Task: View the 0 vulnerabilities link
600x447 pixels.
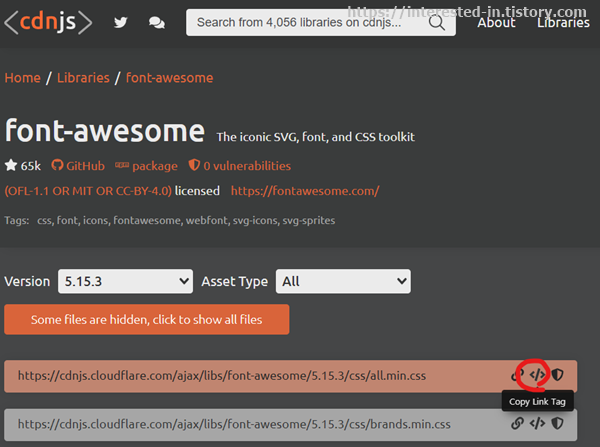Action: click(x=240, y=166)
